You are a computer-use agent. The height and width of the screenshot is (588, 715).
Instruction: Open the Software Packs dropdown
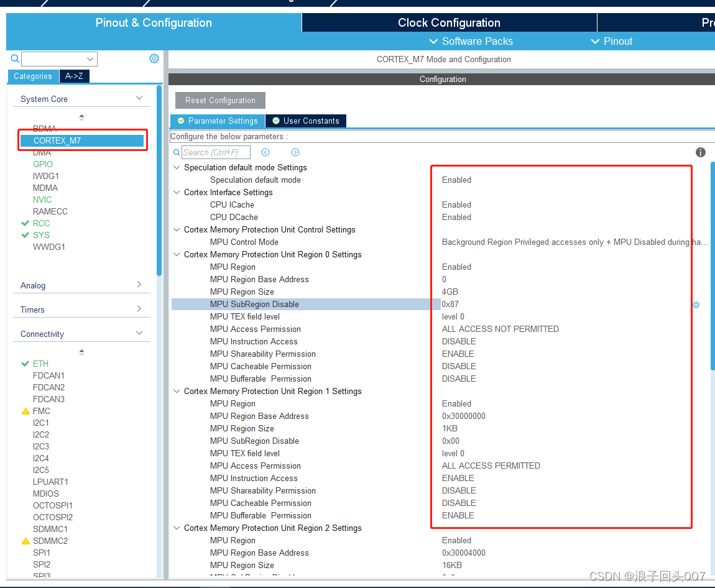(x=470, y=41)
